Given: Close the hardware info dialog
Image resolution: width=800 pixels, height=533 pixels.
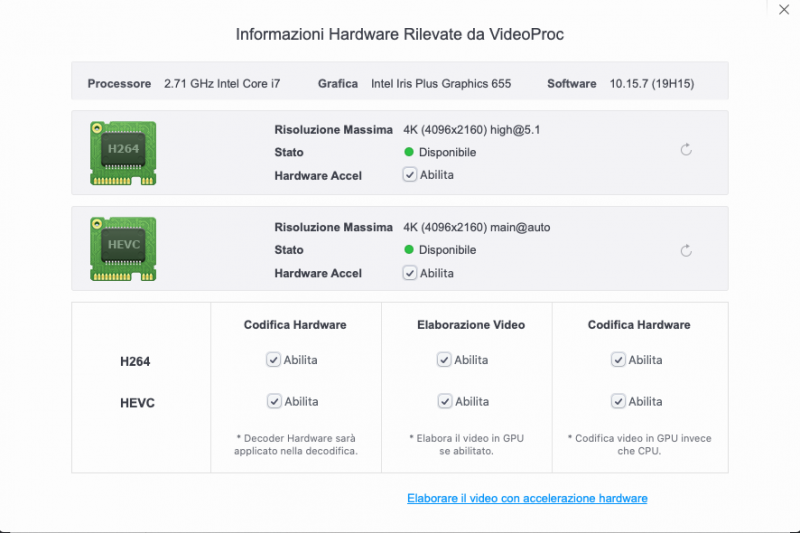Looking at the screenshot, I should coord(782,11).
